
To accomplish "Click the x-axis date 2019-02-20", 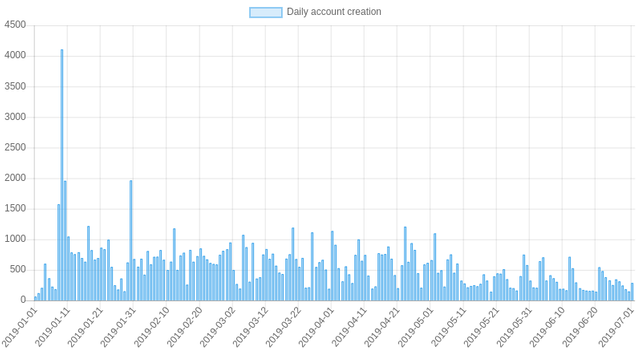I will [184, 327].
